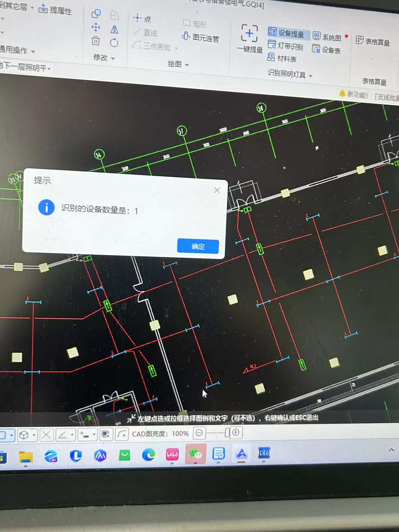Click the 提属性 extract properties tool
This screenshot has width=399, height=532.
point(55,10)
